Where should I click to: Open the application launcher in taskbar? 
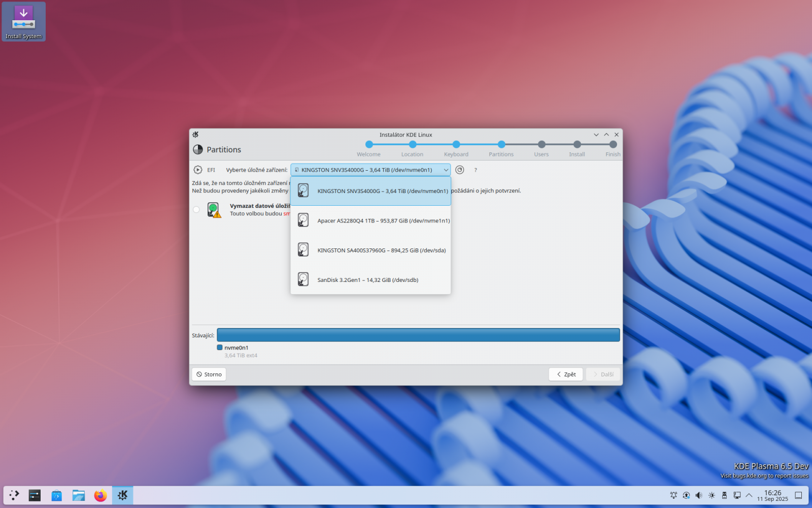point(14,495)
